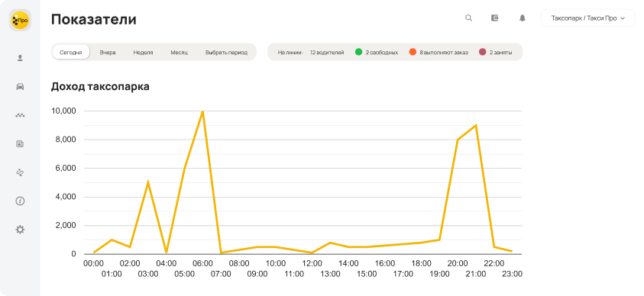The height and width of the screenshot is (296, 644).
Task: Click green 2 свободных status indicator
Action: tap(377, 53)
